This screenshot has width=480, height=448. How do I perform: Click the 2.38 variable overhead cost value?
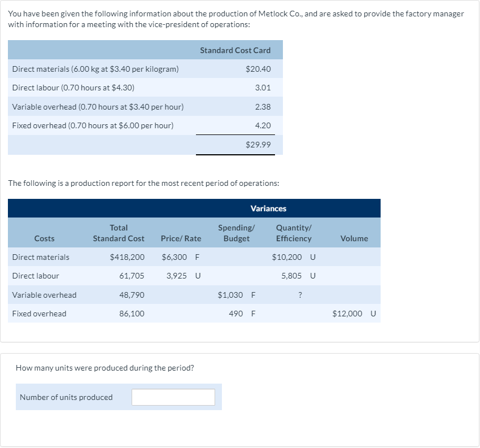263,107
